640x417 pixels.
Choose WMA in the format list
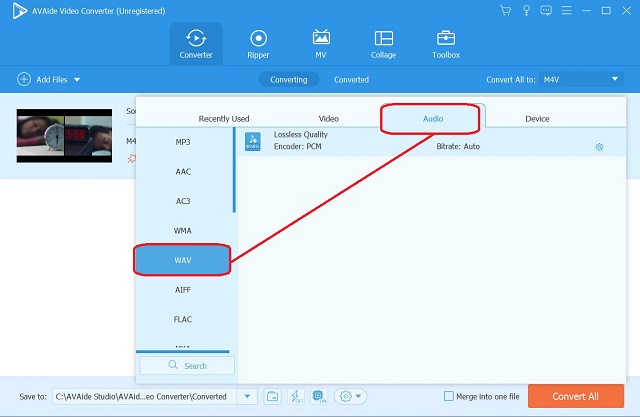(183, 231)
